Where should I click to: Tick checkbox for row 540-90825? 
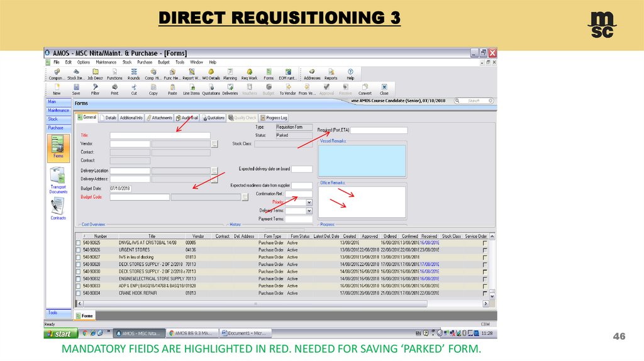pos(79,243)
